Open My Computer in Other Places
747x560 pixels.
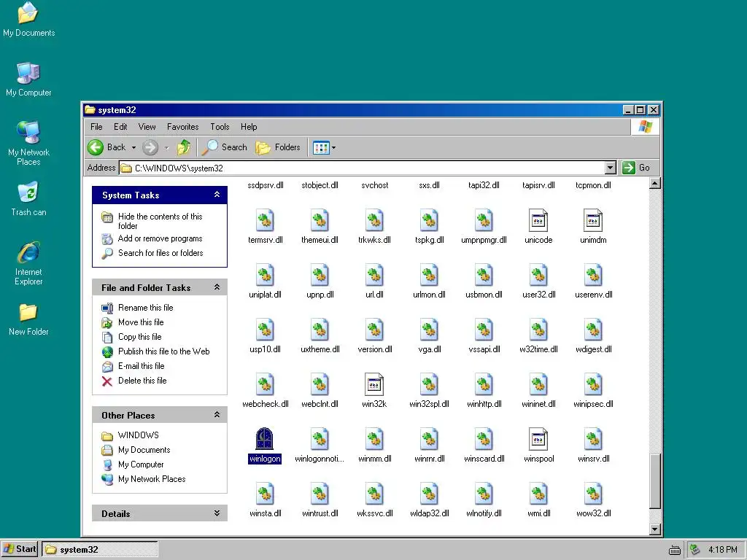click(141, 464)
